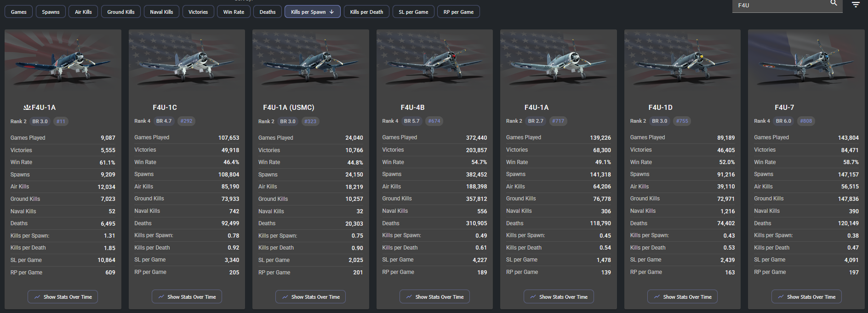Select the F4U-1D title
This screenshot has width=868, height=313.
(660, 108)
